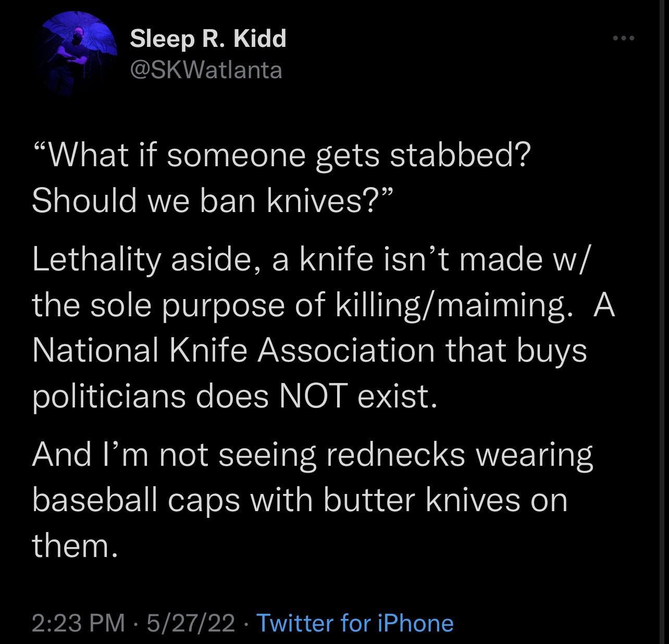This screenshot has height=644, width=669.
Task: Select the display name Sleep R. Kidd
Action: pos(207,38)
